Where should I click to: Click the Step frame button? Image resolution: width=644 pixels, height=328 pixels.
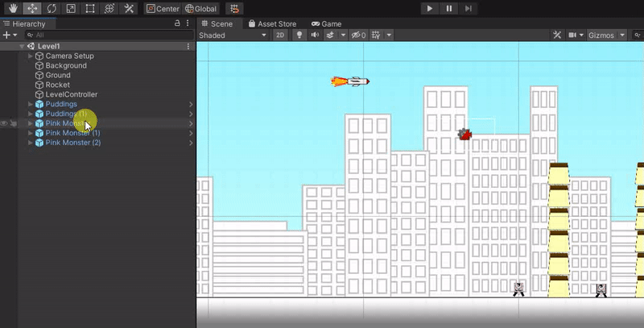tap(468, 8)
